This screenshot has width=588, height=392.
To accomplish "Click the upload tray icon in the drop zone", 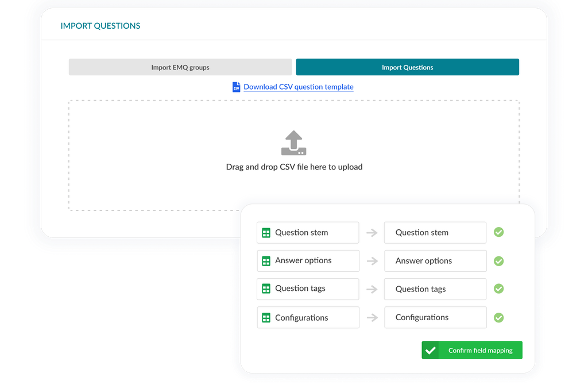I will [293, 143].
